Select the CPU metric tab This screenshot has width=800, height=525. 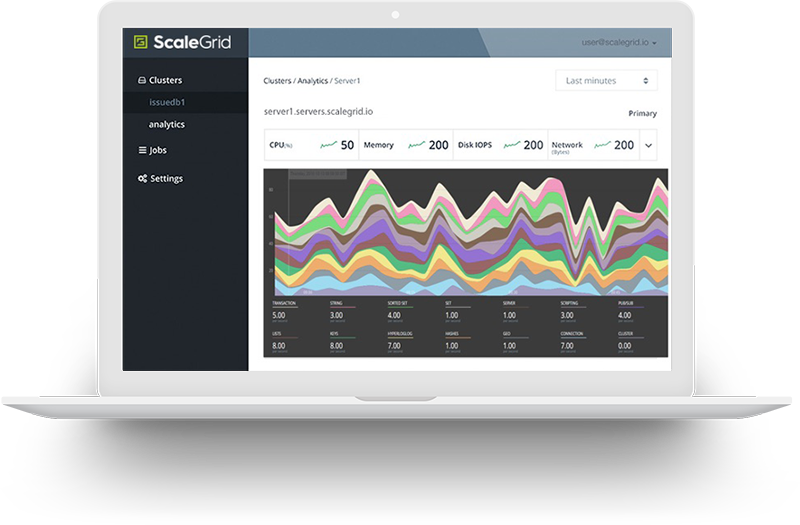pos(312,145)
